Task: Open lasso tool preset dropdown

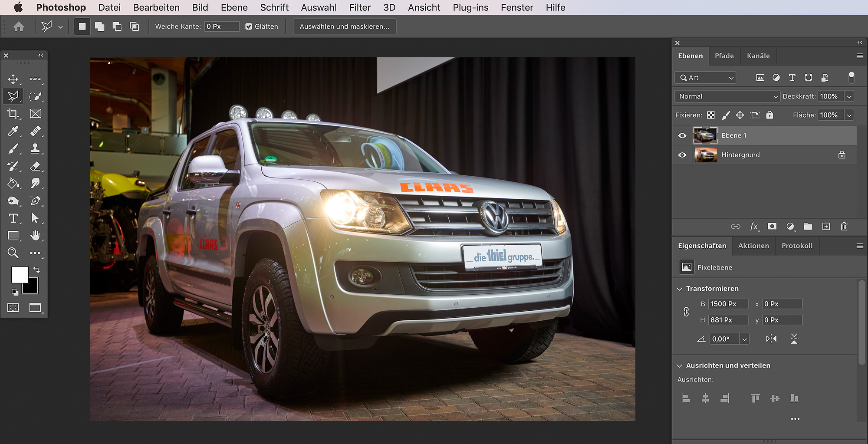Action: pos(60,27)
